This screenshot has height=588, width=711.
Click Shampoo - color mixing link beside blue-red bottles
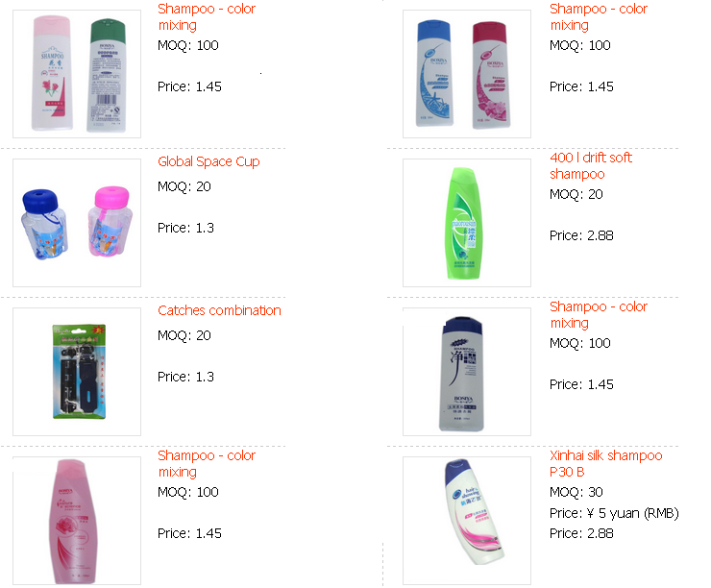tap(598, 16)
